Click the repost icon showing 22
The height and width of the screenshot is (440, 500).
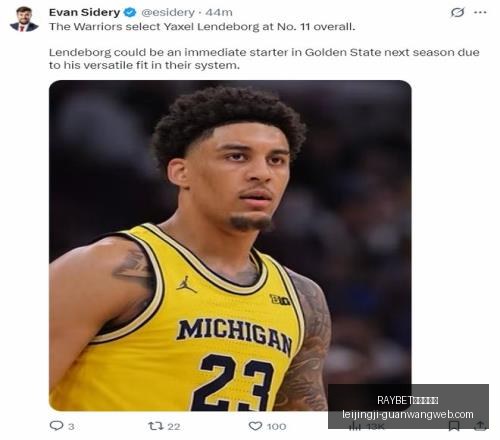tap(155, 426)
